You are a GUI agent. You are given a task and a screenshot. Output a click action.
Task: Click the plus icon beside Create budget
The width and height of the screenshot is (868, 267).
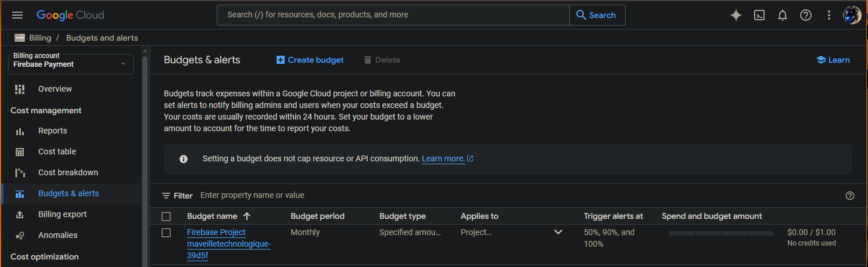(281, 60)
